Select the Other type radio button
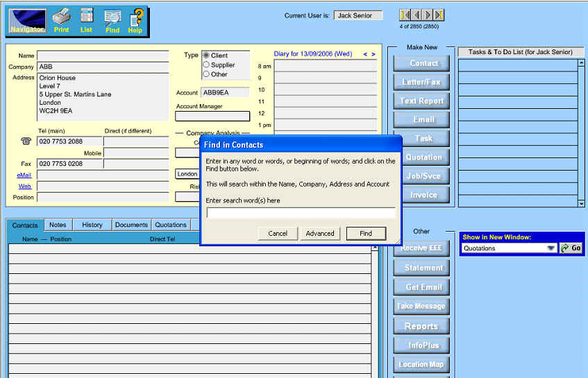This screenshot has height=378, width=588. (x=206, y=74)
